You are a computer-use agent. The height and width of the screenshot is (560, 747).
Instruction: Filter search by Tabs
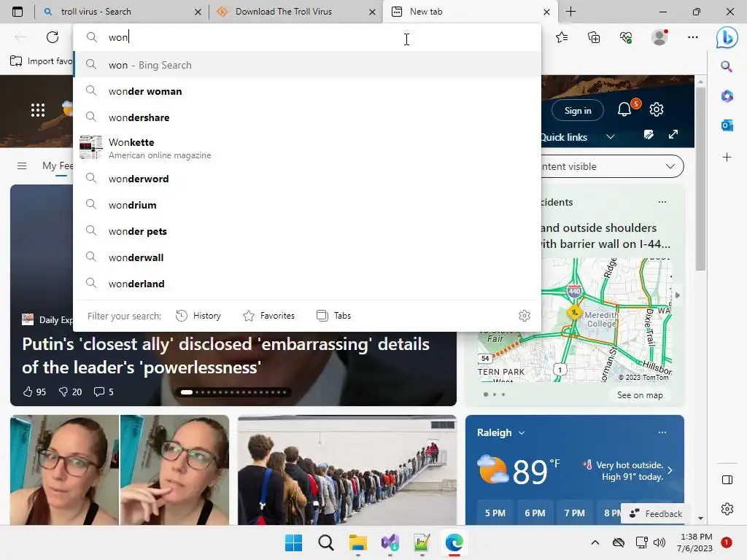tap(333, 316)
